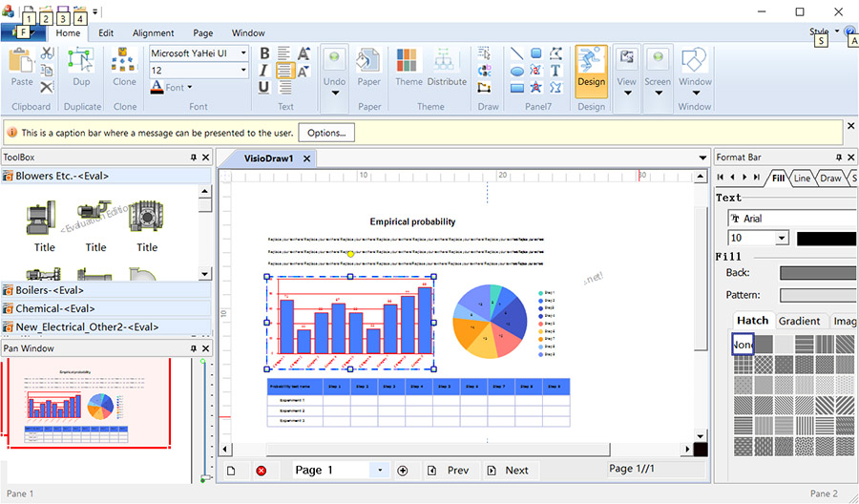Decrease font size with shrink-font icon

(x=304, y=70)
